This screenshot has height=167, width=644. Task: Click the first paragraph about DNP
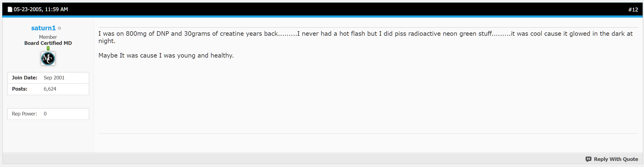[365, 37]
